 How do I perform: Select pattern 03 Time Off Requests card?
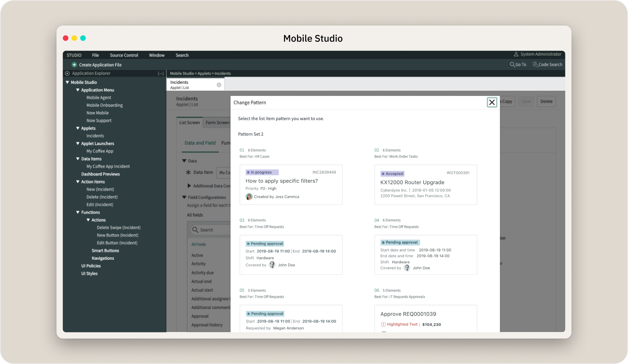[x=291, y=255]
